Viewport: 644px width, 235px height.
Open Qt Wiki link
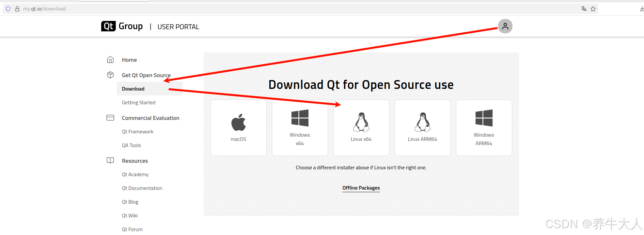130,216
